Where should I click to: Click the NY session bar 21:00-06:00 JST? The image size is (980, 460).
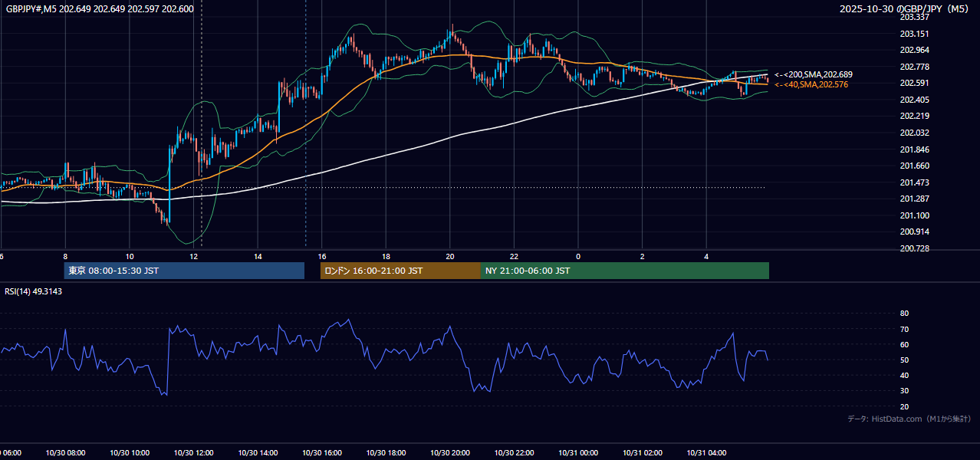click(x=625, y=271)
